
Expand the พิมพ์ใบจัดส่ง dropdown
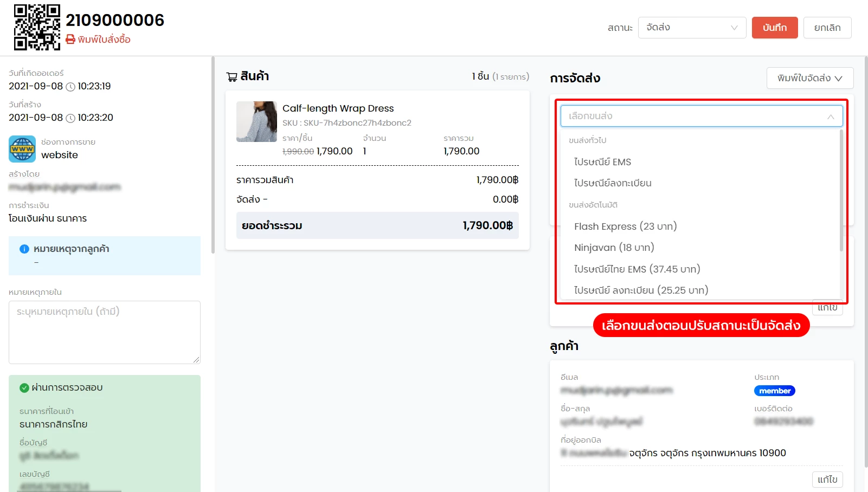coord(809,78)
